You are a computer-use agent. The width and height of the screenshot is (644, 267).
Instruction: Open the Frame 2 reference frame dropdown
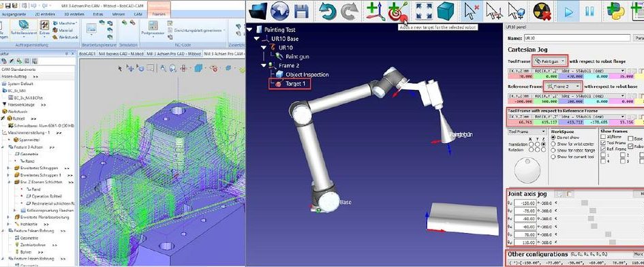coord(564,87)
